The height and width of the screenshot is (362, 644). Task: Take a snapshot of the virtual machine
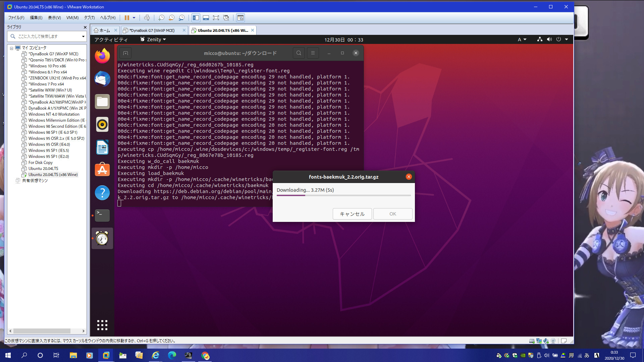tap(161, 18)
